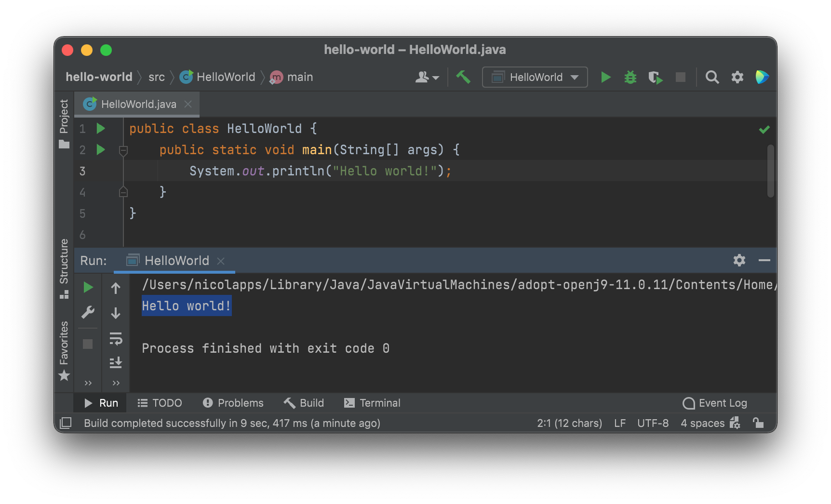Viewport: 831px width, 504px height.
Task: Open the Build tool window tab
Action: tap(304, 403)
